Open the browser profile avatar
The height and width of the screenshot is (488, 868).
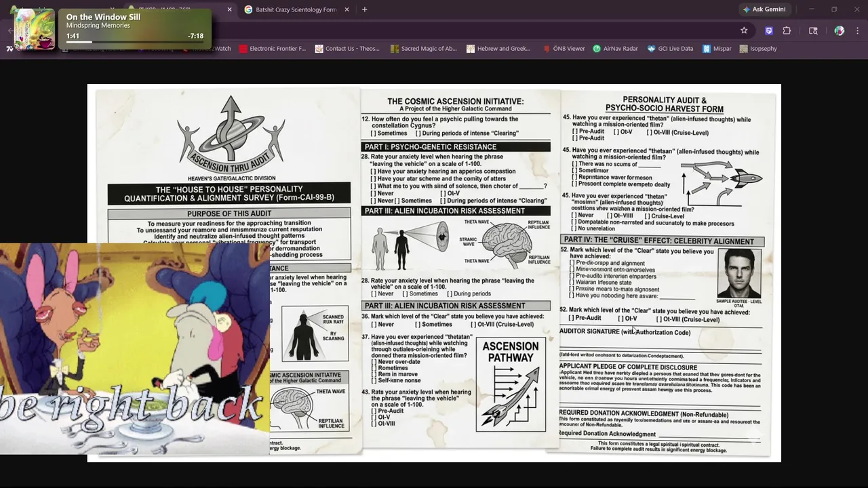click(x=839, y=30)
